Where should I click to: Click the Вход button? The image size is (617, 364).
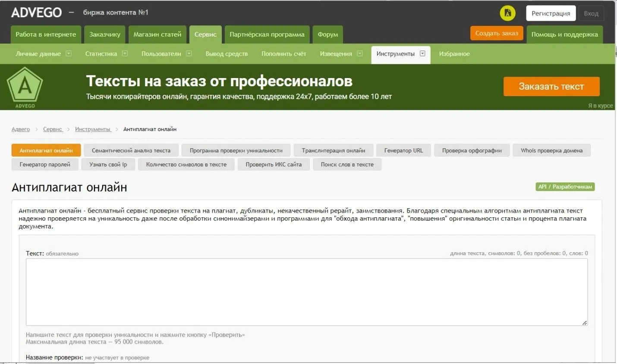[x=591, y=13]
